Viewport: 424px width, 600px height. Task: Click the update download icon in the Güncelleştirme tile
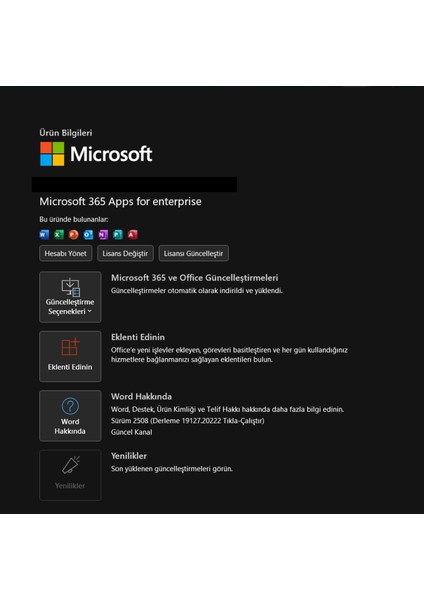pyautogui.click(x=70, y=287)
